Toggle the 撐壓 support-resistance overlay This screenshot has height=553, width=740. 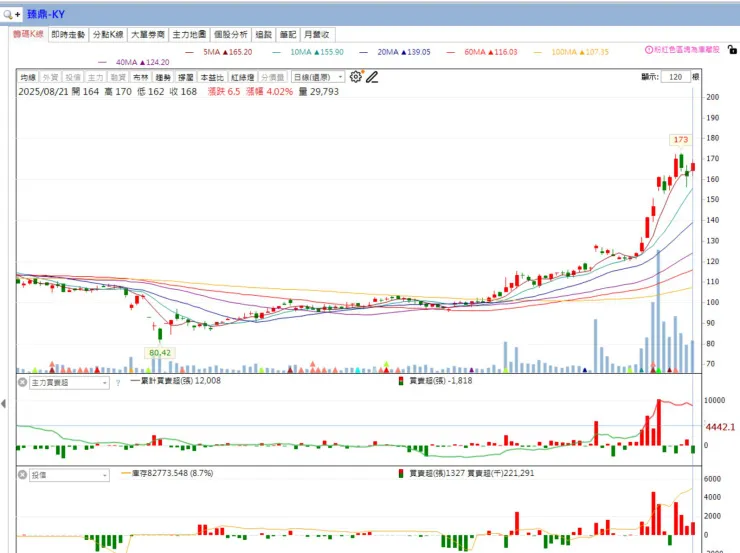[185, 77]
